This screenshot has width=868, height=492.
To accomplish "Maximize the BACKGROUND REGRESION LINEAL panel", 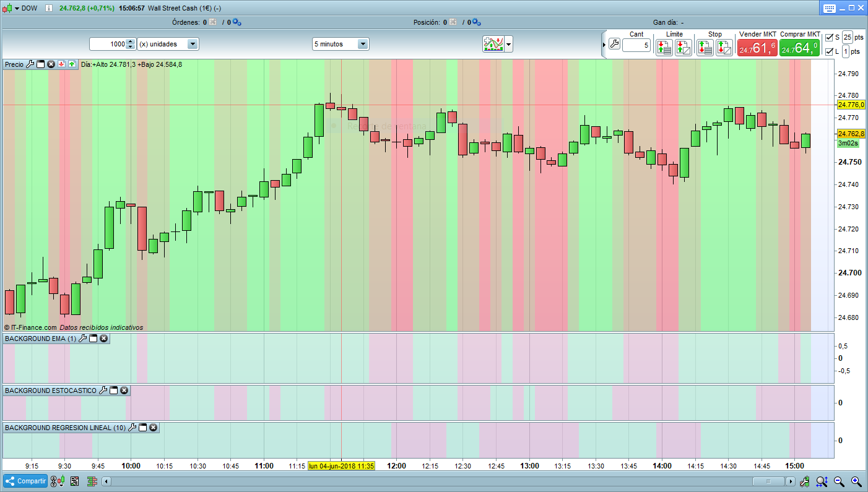I will [143, 428].
